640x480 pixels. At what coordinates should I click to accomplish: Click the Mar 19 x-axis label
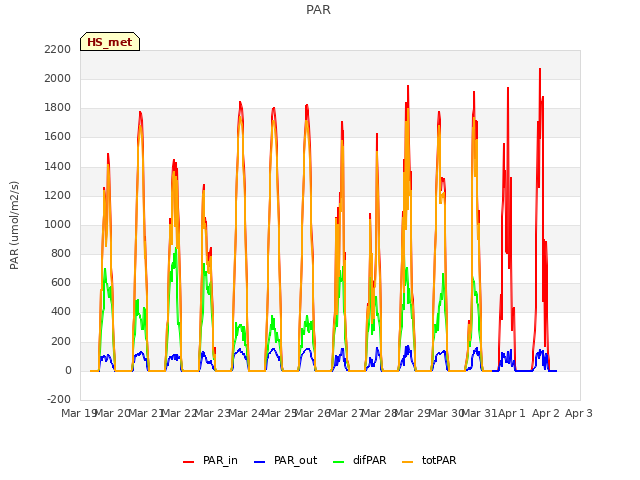click(x=79, y=413)
